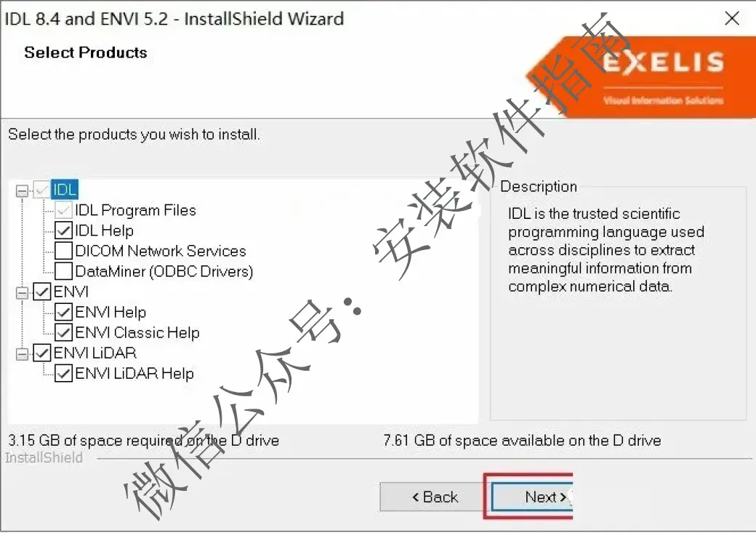Toggle the ENVI LiDAR checkbox
The image size is (756, 533).
pyautogui.click(x=42, y=353)
